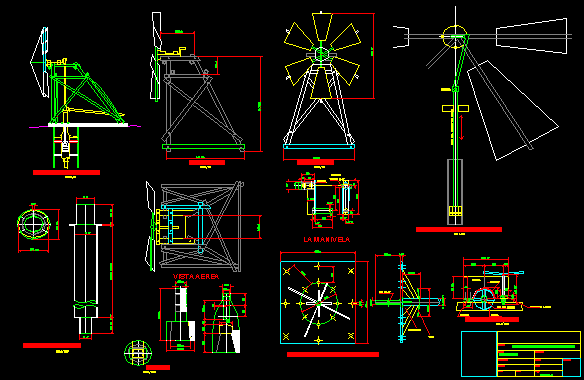584x380 pixels.
Task: Select the yellow windmill blade rotor hub
Action: pos(321,54)
